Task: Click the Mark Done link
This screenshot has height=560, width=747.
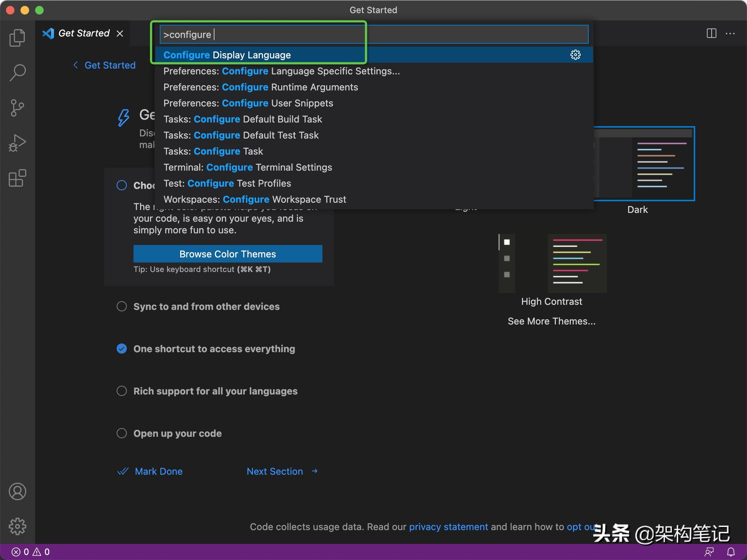Action: click(159, 471)
